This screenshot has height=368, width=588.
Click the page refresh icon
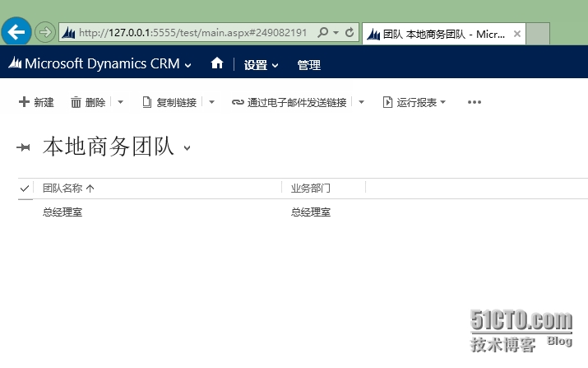350,32
